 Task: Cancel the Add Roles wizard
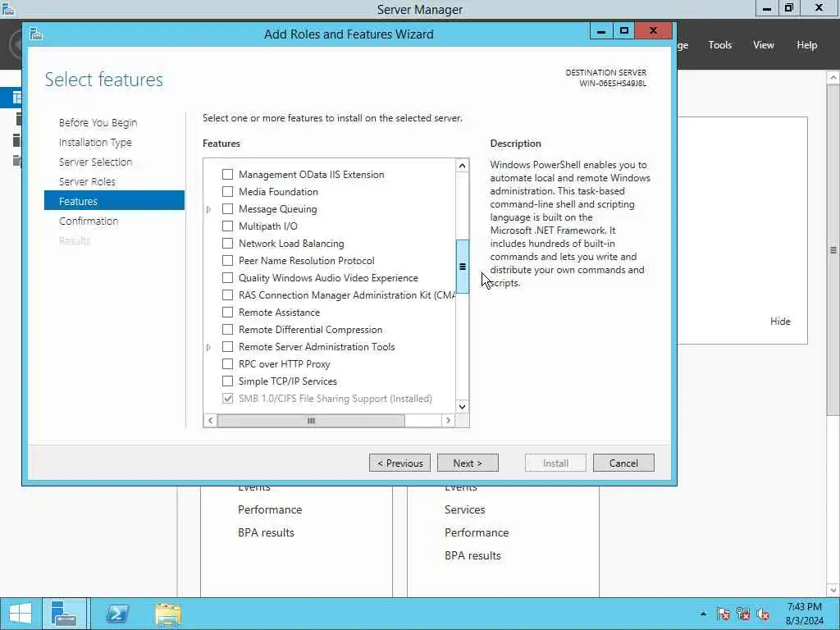[x=623, y=463]
